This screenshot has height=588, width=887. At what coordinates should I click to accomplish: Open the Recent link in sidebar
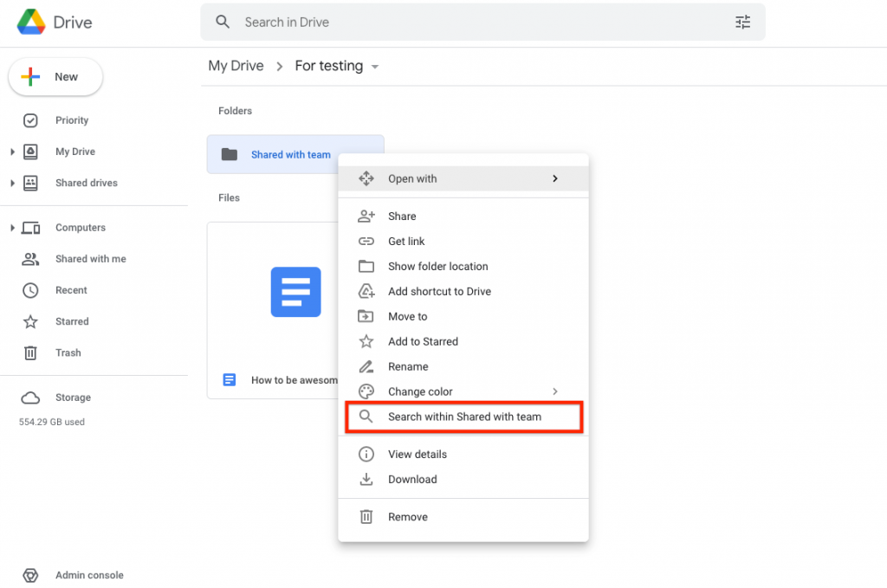[x=71, y=290]
